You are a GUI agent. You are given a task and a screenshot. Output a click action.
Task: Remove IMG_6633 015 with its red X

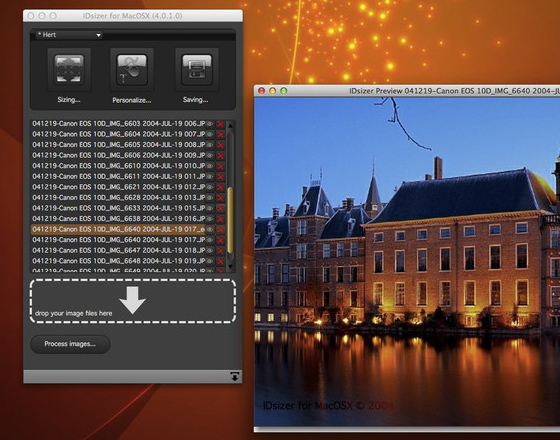(x=220, y=208)
